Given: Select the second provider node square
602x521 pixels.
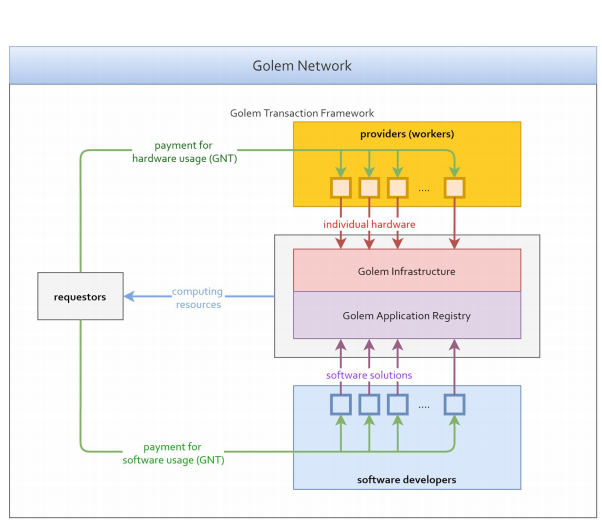Looking at the screenshot, I should 369,188.
